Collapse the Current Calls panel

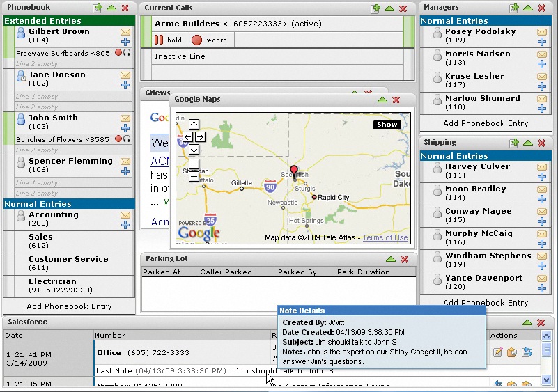coord(389,8)
